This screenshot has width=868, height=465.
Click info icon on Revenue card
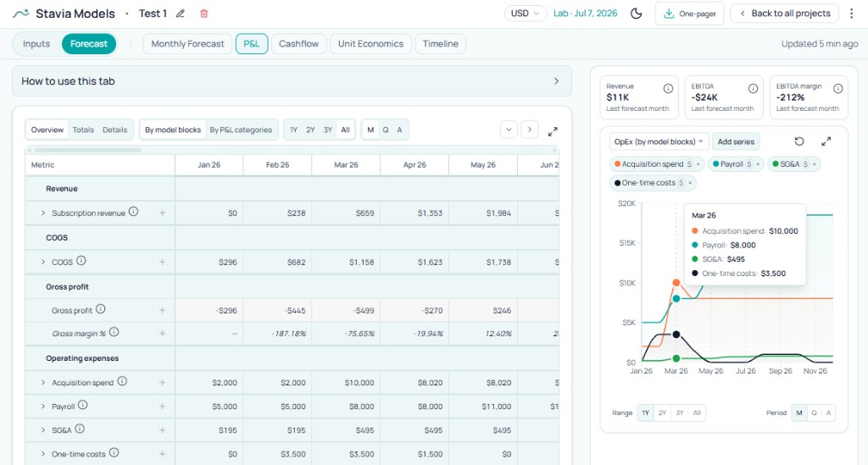(x=668, y=89)
